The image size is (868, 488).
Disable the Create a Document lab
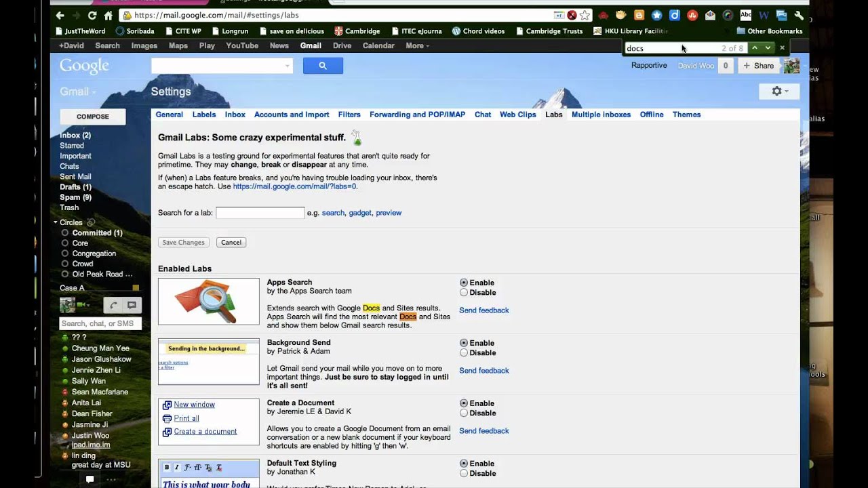(x=464, y=413)
